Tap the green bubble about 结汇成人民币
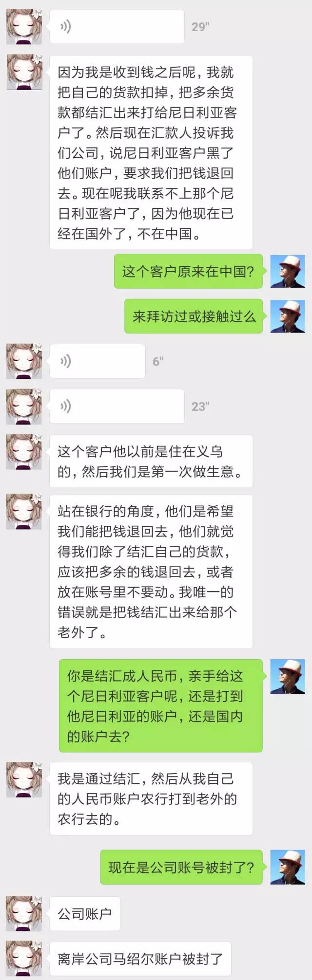312x980 pixels. click(x=161, y=705)
